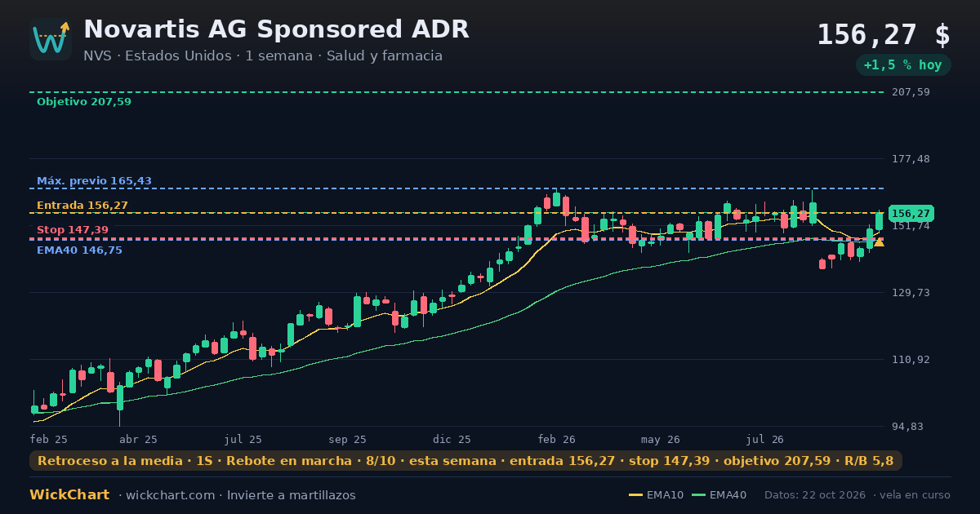Click the subtitle NVS · Estados Unidos line
Screen dimensions: 980x514
pyautogui.click(x=263, y=56)
